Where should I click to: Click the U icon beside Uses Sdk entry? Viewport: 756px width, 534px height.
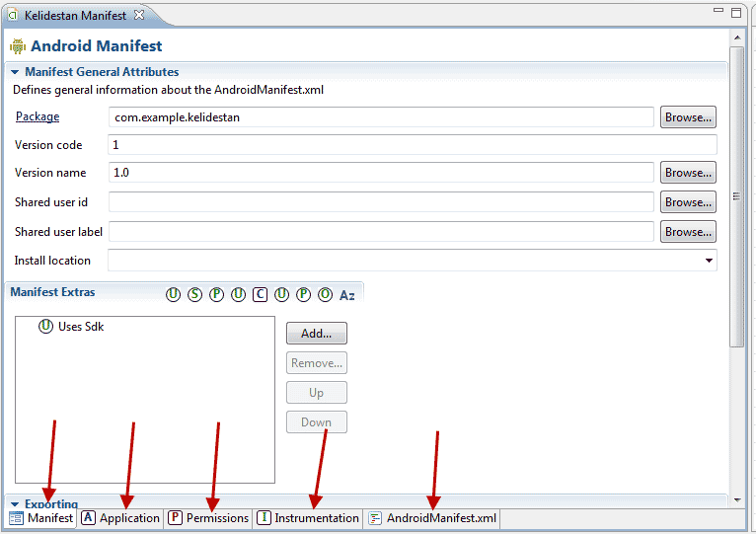pyautogui.click(x=45, y=326)
